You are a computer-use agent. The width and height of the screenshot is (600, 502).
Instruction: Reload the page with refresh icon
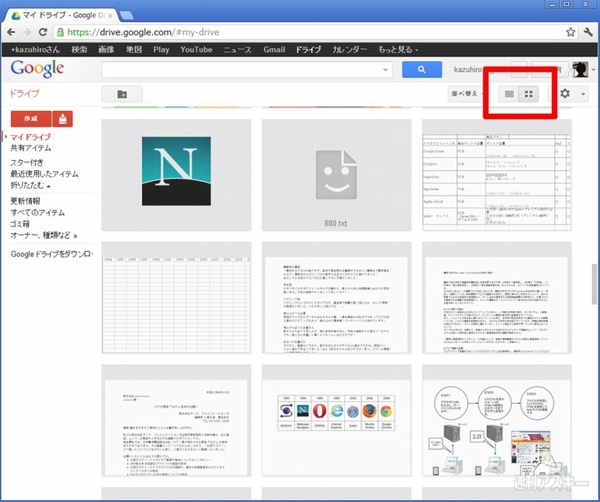click(43, 32)
